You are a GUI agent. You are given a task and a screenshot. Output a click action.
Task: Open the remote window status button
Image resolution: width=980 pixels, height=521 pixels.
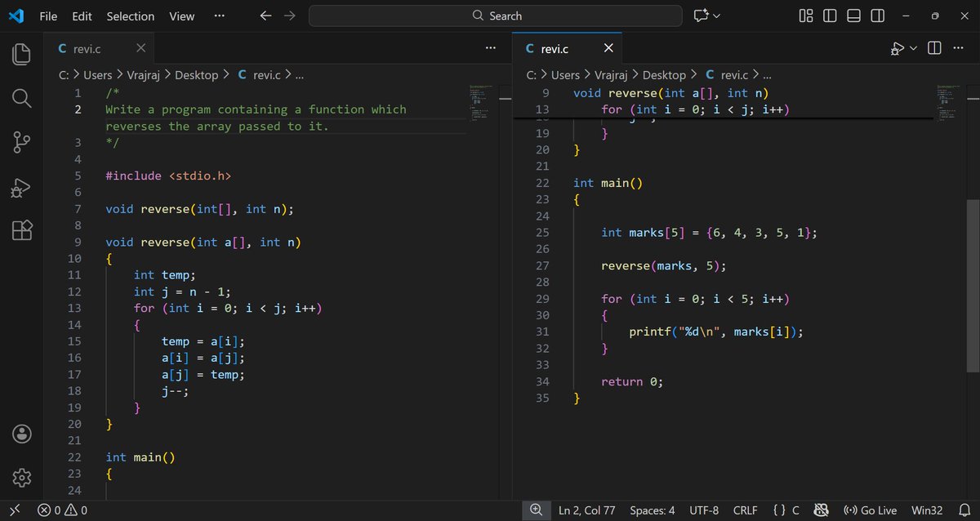(14, 510)
